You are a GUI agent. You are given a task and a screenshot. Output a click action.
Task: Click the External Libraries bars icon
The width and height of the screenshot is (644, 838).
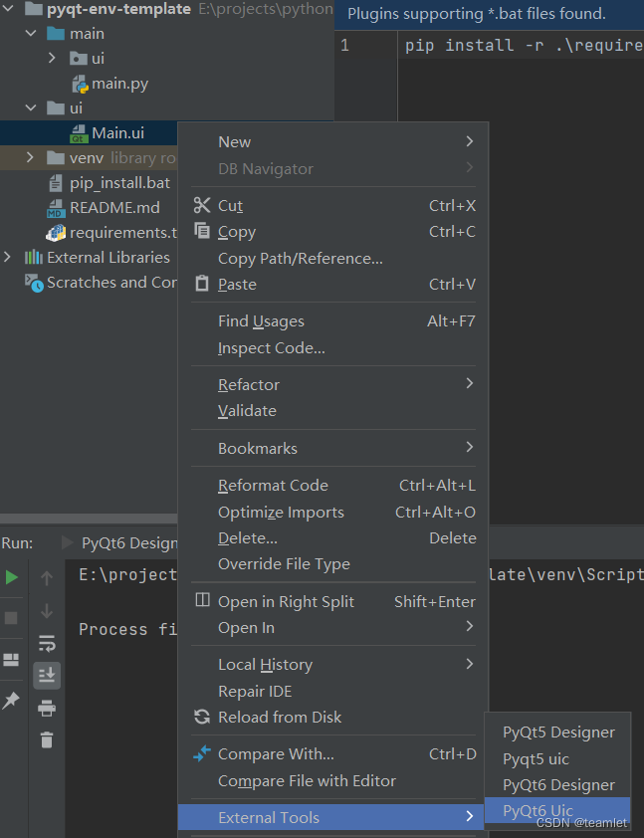click(x=34, y=258)
